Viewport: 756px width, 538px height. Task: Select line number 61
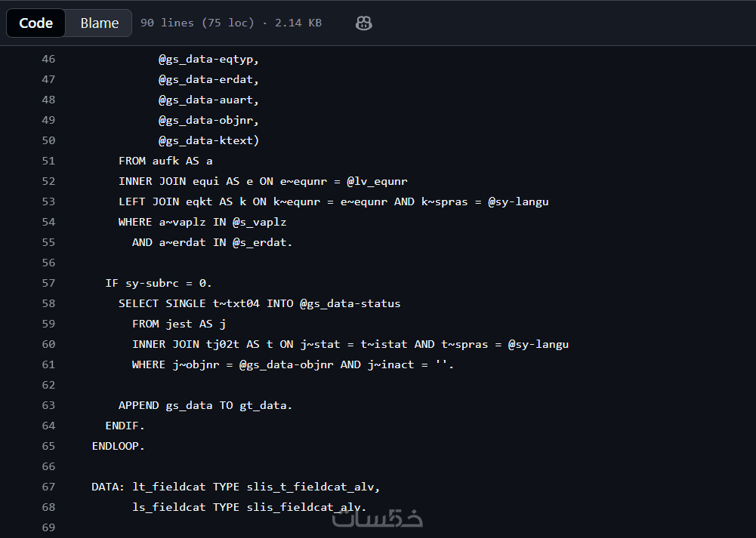(48, 364)
